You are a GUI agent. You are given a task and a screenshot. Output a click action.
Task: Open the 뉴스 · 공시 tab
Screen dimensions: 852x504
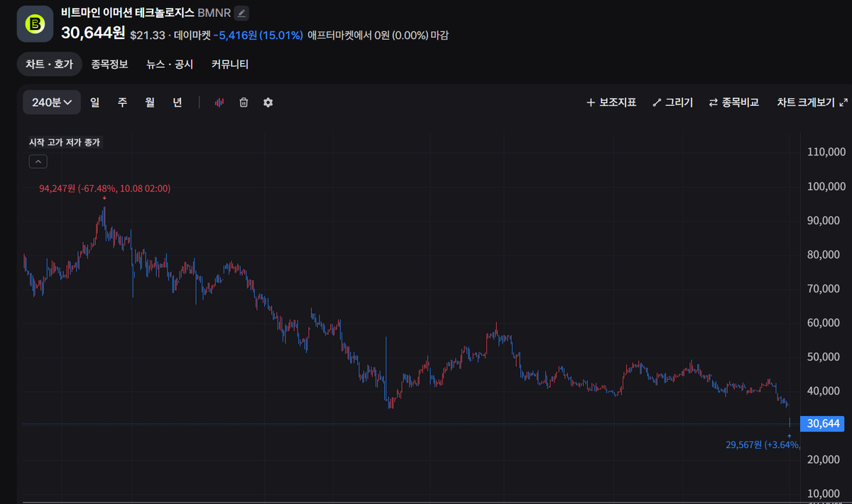pyautogui.click(x=170, y=64)
